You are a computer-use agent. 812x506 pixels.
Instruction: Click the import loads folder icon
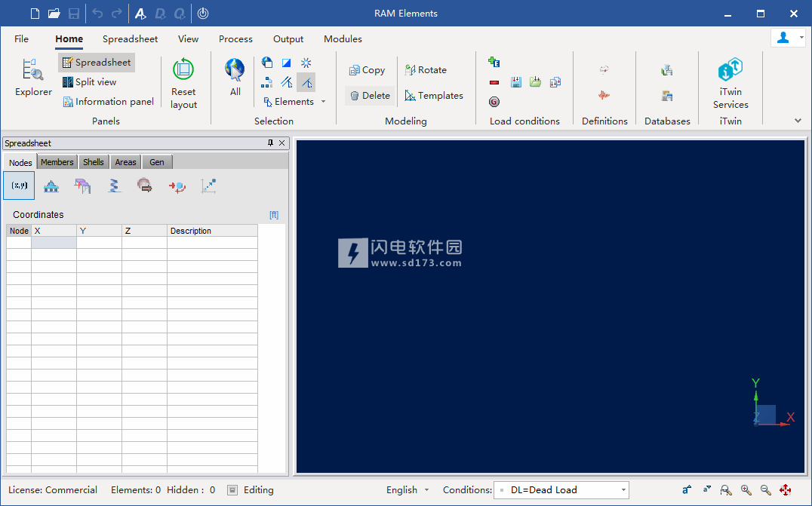536,81
